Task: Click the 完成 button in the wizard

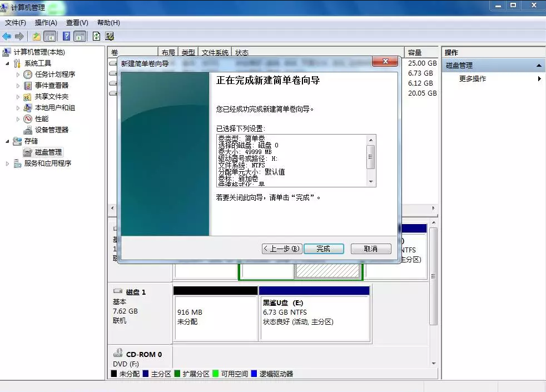Action: coord(324,249)
